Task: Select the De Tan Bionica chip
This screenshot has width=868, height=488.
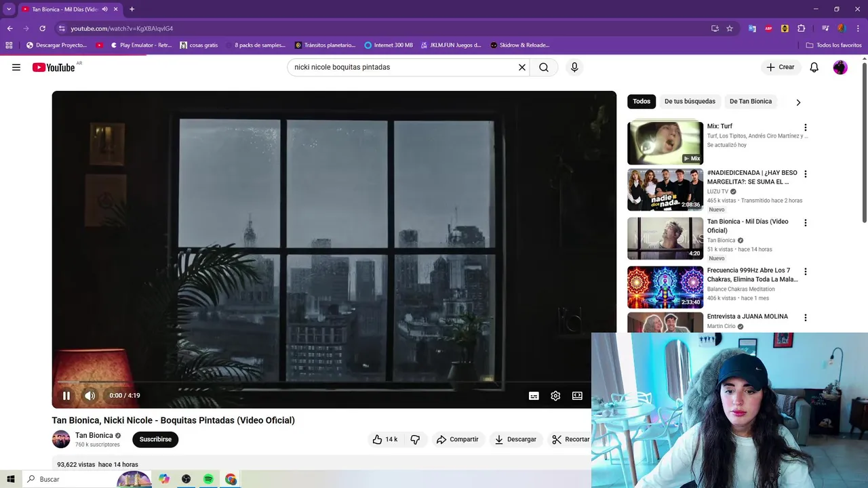Action: [x=751, y=102]
